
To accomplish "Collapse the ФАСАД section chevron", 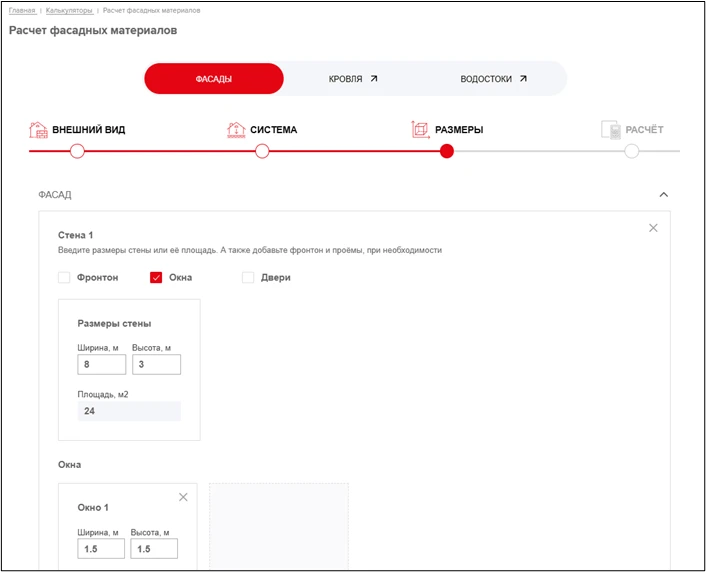I will (x=663, y=195).
